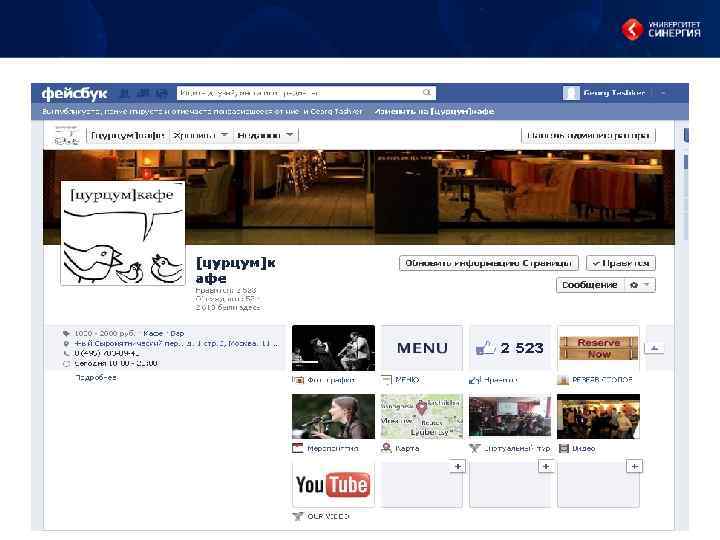This screenshot has height=540, width=720.
Task: Click the events calendar icon
Action: point(298,448)
